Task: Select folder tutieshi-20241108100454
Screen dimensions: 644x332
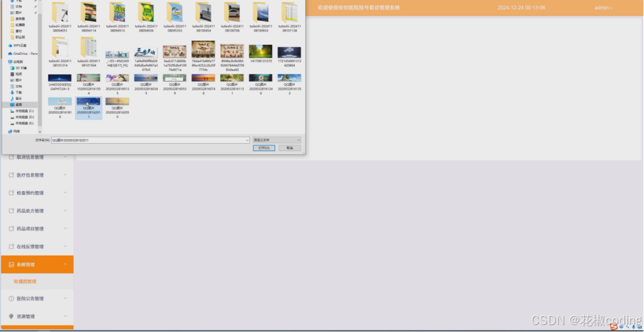Action: point(203,16)
